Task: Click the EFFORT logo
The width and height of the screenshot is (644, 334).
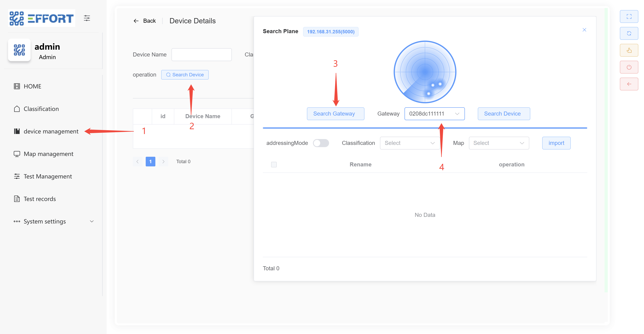Action: pyautogui.click(x=41, y=18)
